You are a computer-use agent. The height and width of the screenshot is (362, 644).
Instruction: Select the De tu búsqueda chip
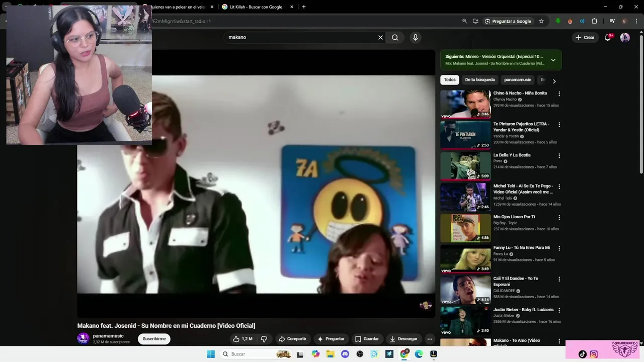480,79
